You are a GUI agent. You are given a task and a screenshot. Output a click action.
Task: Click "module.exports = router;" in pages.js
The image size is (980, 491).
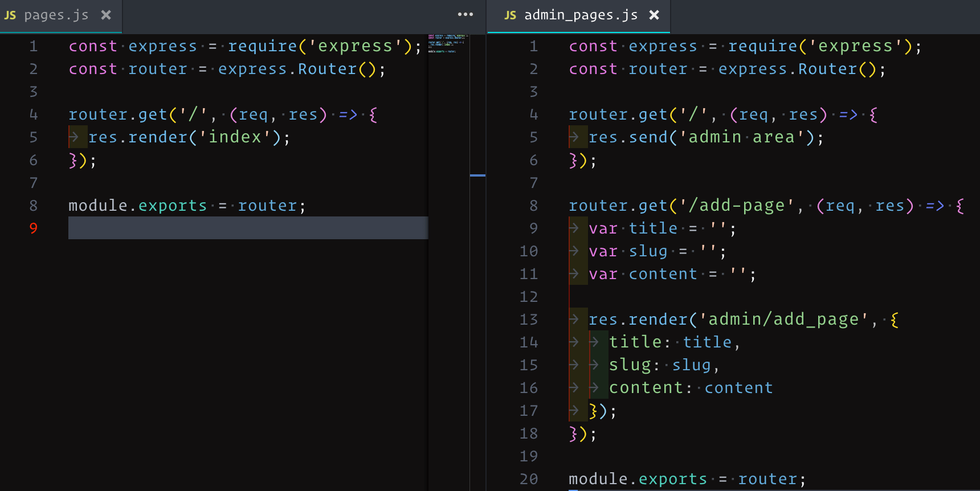point(187,206)
